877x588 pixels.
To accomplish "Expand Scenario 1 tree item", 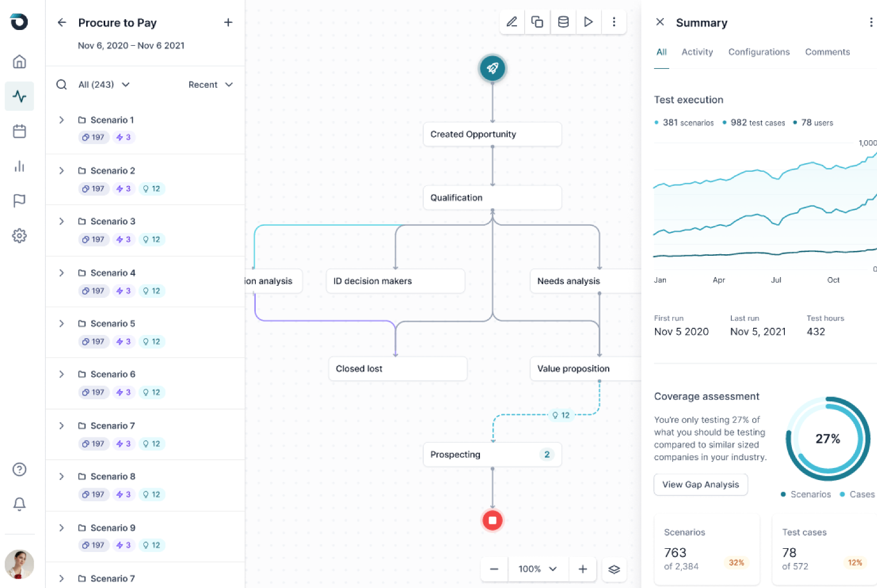I will click(62, 120).
